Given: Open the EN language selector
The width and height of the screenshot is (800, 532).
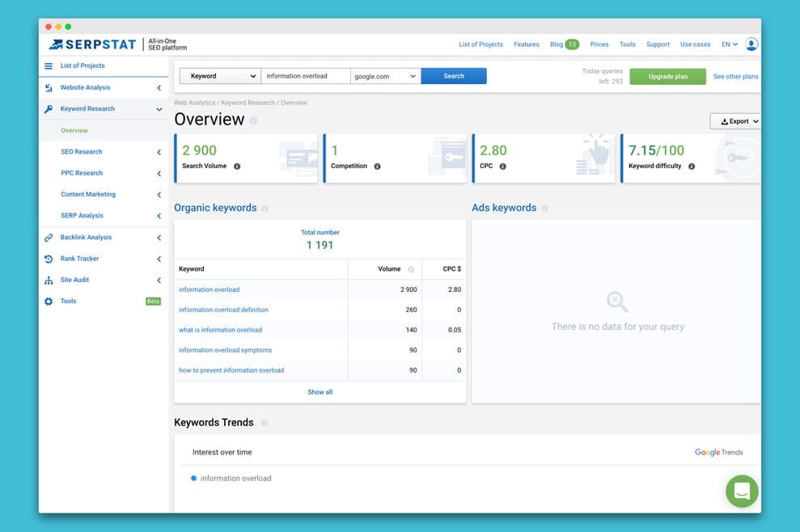Looking at the screenshot, I should [730, 44].
